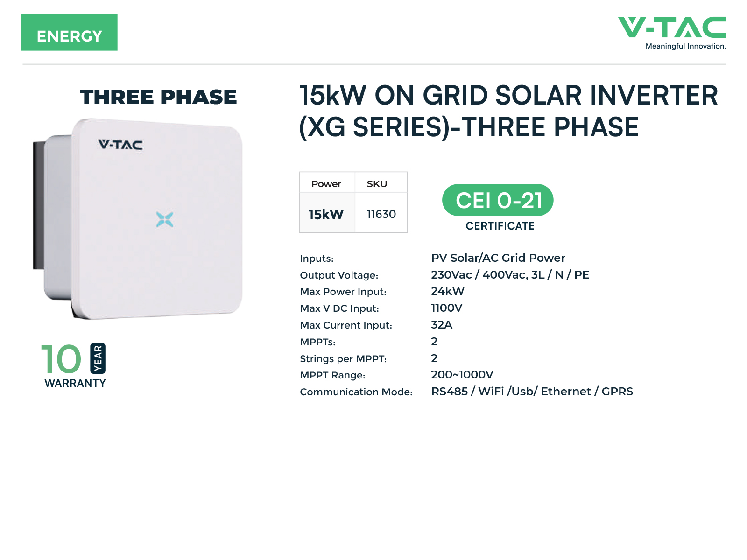The height and width of the screenshot is (560, 747).
Task: Select the 15kW power table cell
Action: coord(327,214)
